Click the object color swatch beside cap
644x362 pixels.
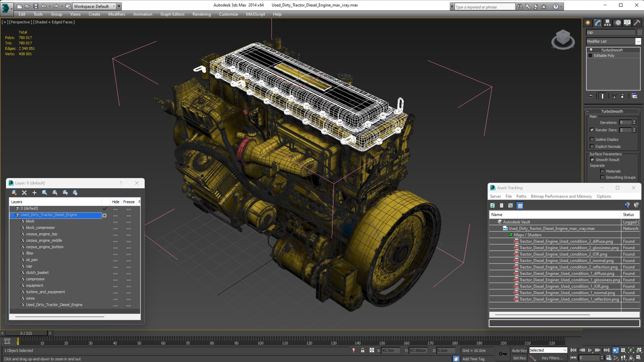(x=639, y=32)
